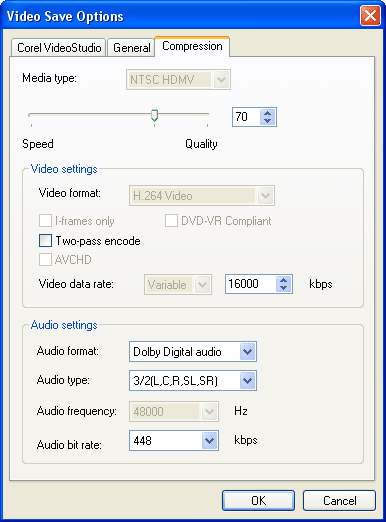
Task: Close the Video Save Options dialog
Action: [x=370, y=16]
